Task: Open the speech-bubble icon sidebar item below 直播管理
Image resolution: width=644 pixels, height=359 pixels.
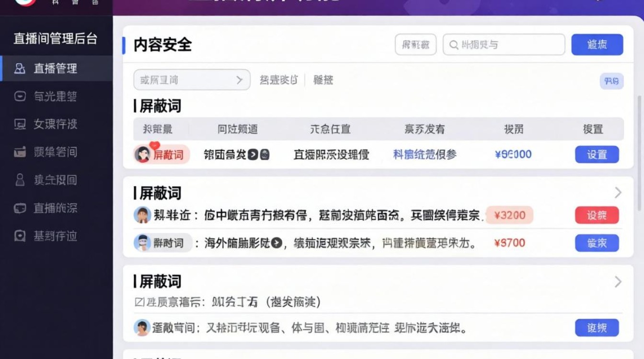Action: pos(19,97)
